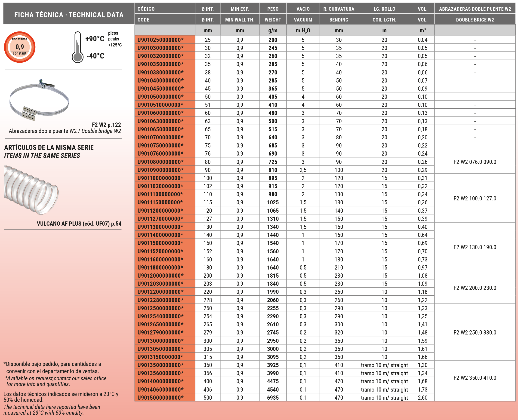Click the thermometer temperature icon
The image size is (518, 420).
point(77,47)
